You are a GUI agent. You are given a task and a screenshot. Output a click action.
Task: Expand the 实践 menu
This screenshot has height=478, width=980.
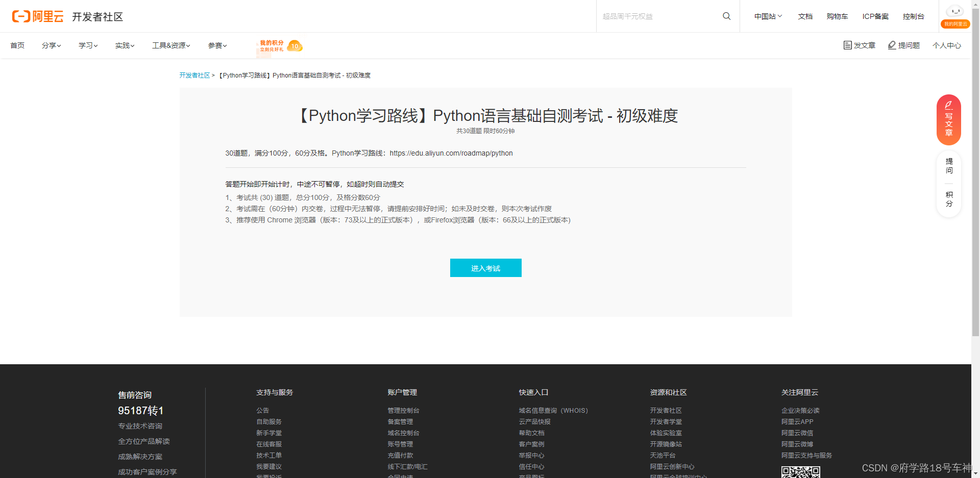(125, 45)
